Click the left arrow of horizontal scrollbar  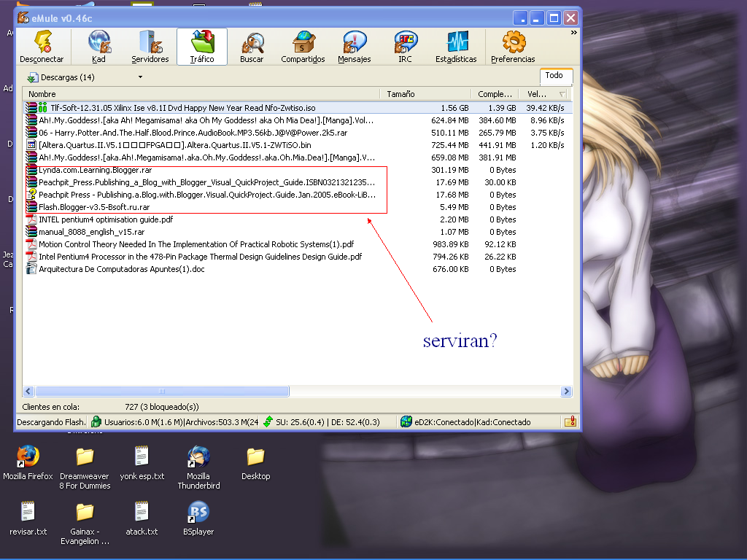[28, 392]
